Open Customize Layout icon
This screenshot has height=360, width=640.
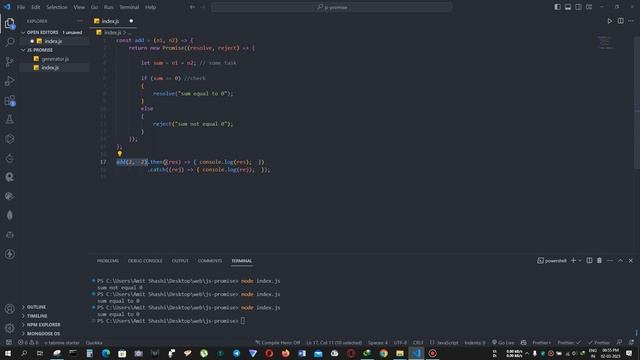[589, 7]
